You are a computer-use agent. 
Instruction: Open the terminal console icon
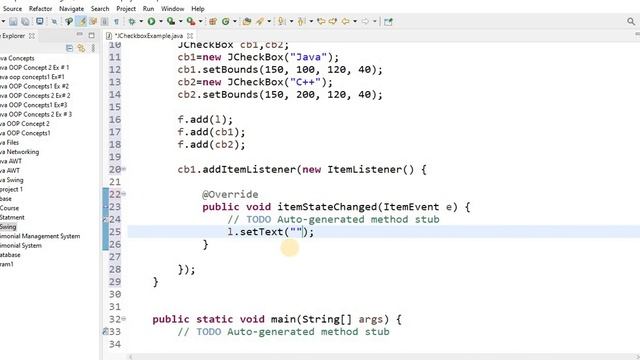point(40,21)
